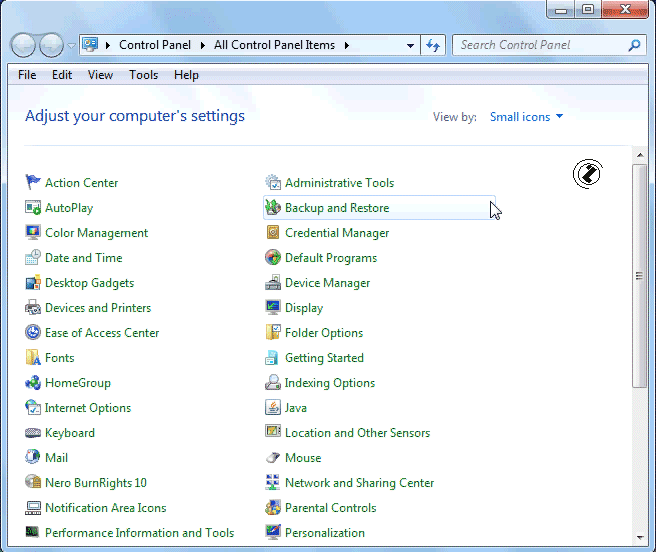Click the Notification Area Icons icon
656x552 pixels.
point(33,507)
